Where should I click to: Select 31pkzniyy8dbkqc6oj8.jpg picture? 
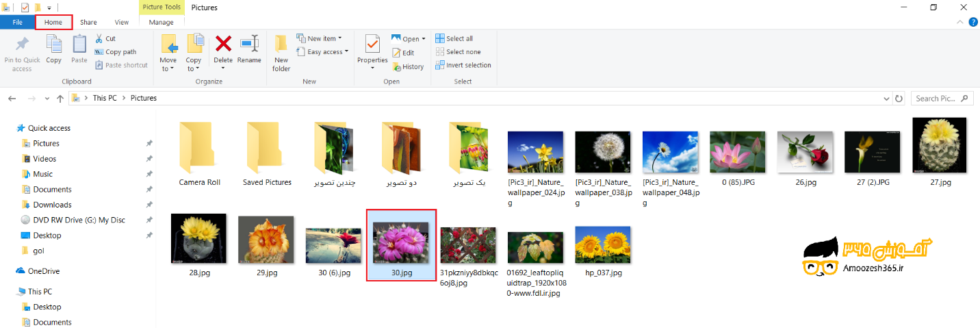(x=468, y=256)
